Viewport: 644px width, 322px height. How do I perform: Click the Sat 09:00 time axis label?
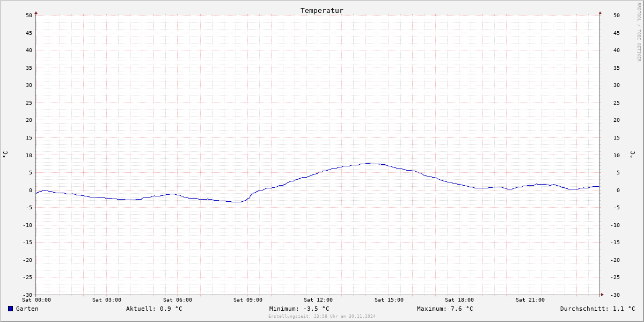coord(248,300)
